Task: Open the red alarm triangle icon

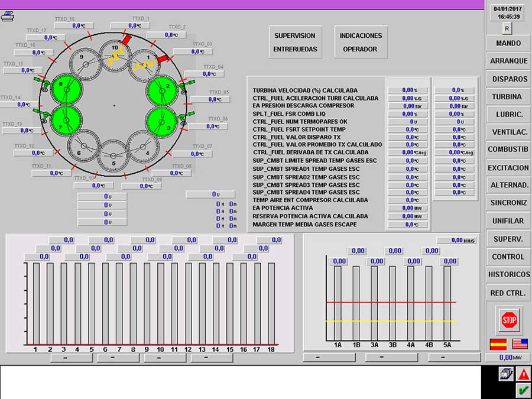Action: coord(524,374)
